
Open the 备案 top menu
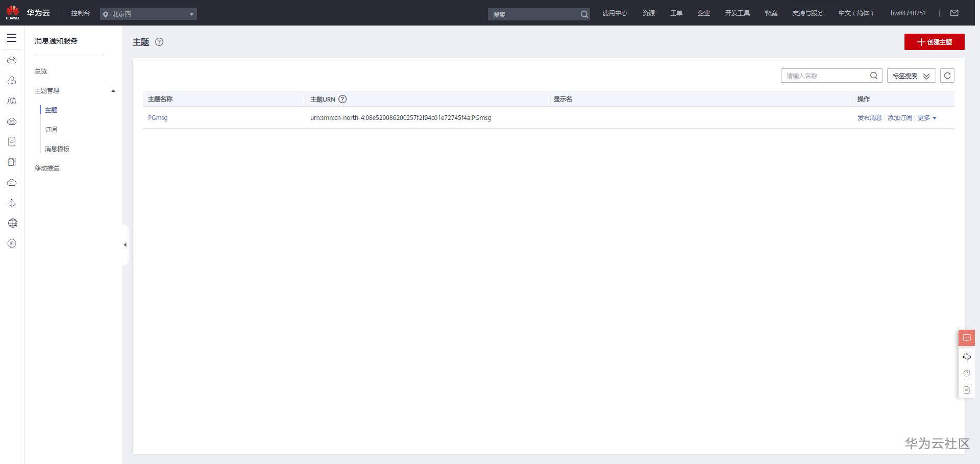[771, 13]
